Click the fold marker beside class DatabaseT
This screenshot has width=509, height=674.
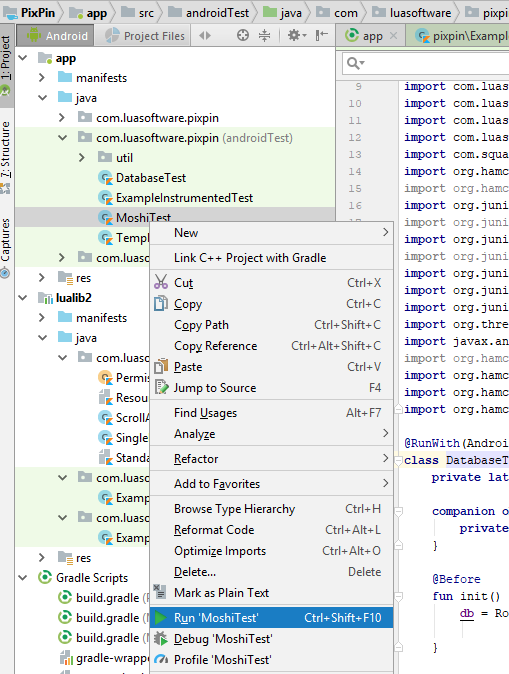[399, 460]
